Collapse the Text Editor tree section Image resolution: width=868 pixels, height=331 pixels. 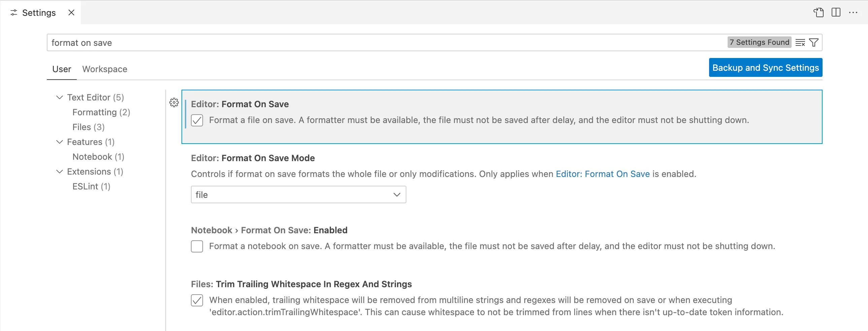click(x=60, y=97)
